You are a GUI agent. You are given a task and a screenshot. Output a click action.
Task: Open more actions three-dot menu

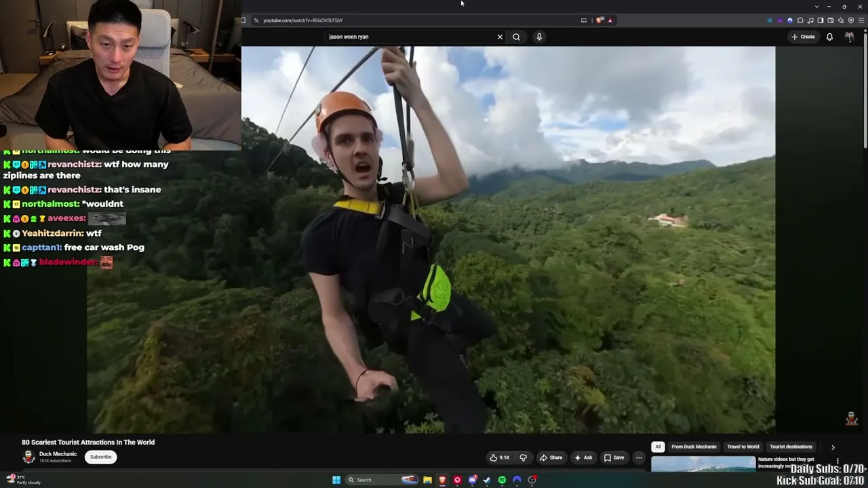pos(639,457)
